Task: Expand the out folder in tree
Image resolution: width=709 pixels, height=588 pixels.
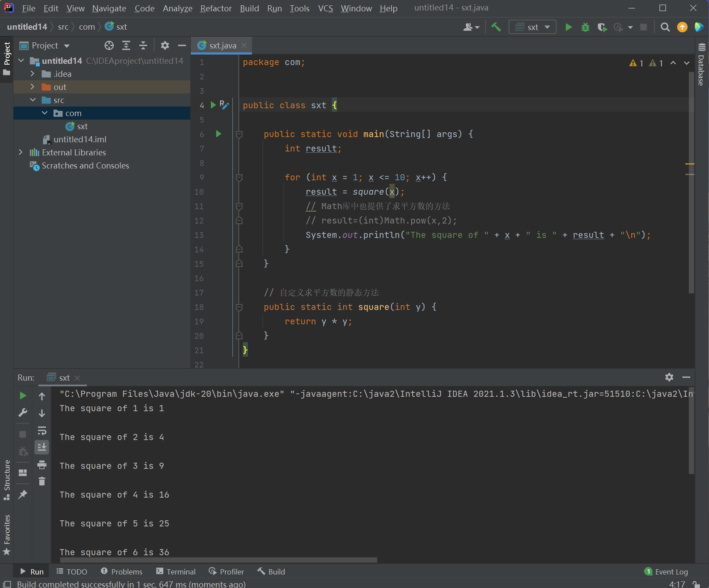Action: [32, 87]
